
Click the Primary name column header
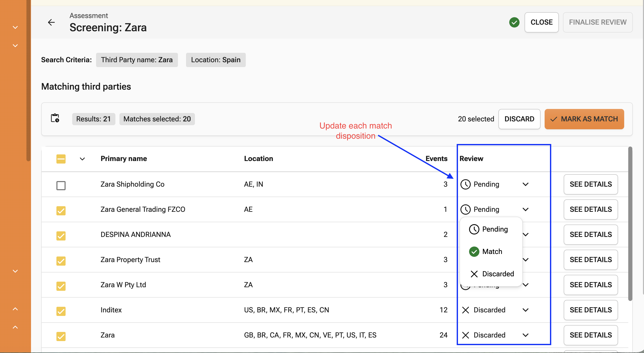click(x=124, y=159)
